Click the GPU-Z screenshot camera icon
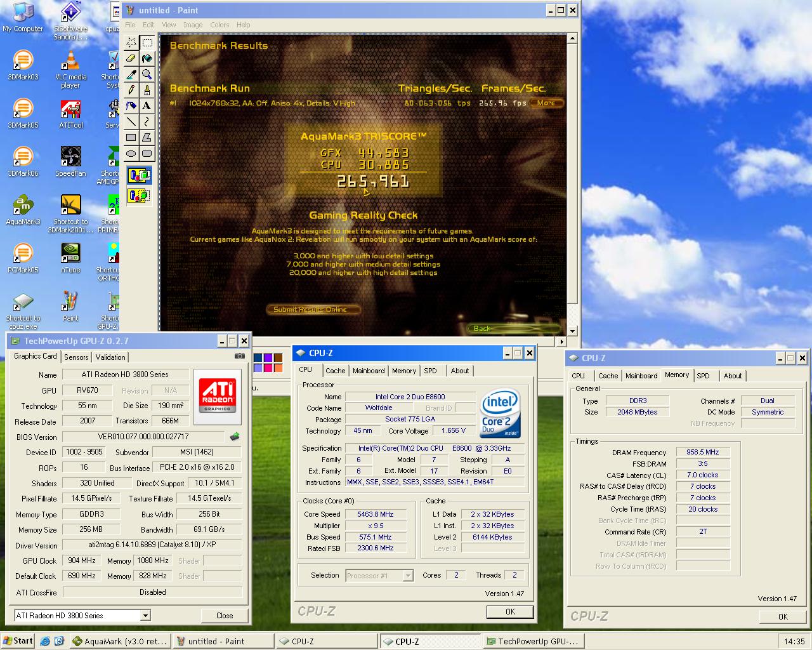 pyautogui.click(x=239, y=356)
